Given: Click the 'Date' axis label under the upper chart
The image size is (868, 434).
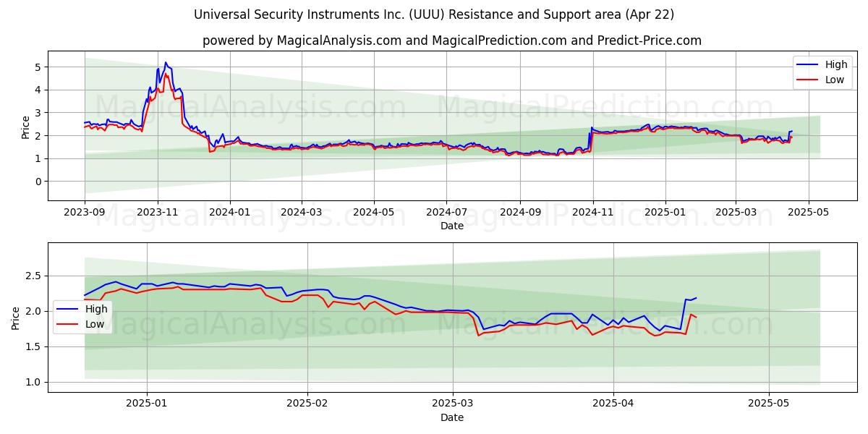Looking at the screenshot, I should [452, 226].
